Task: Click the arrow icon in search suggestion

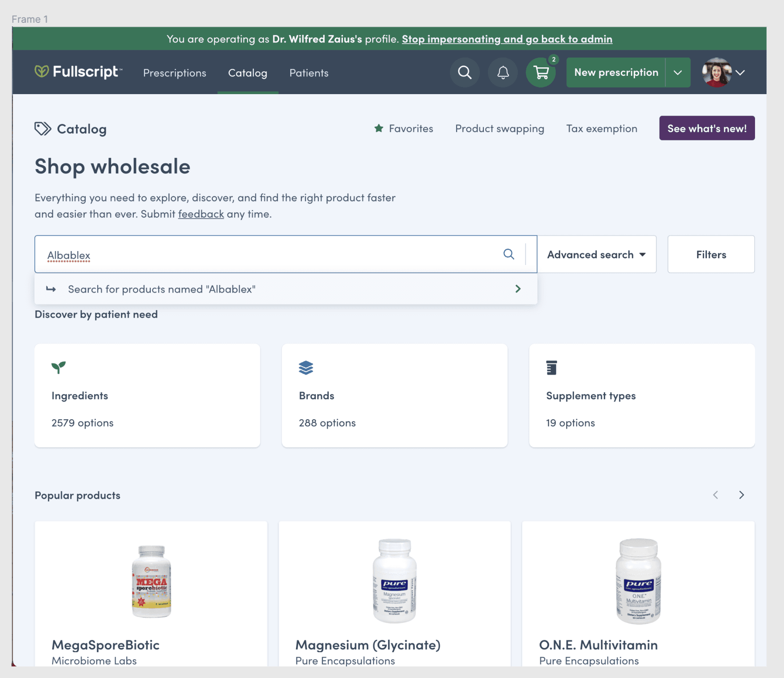Action: 51,289
